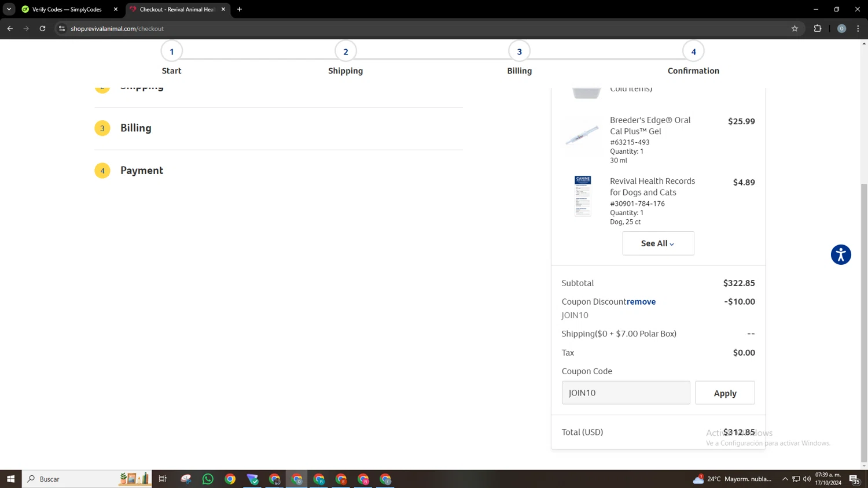Click the $4.89 item price
The width and height of the screenshot is (868, 488).
744,182
